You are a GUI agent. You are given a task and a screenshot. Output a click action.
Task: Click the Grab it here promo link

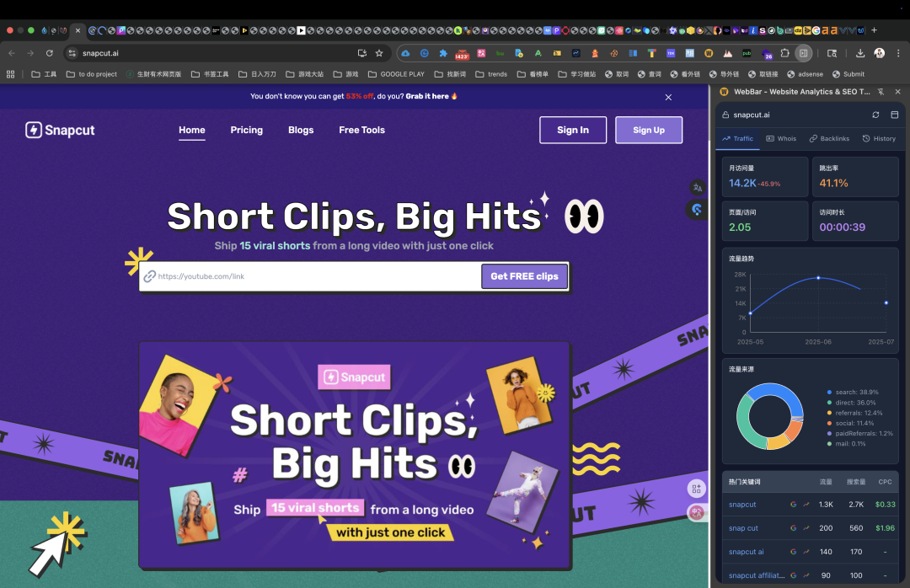(427, 96)
